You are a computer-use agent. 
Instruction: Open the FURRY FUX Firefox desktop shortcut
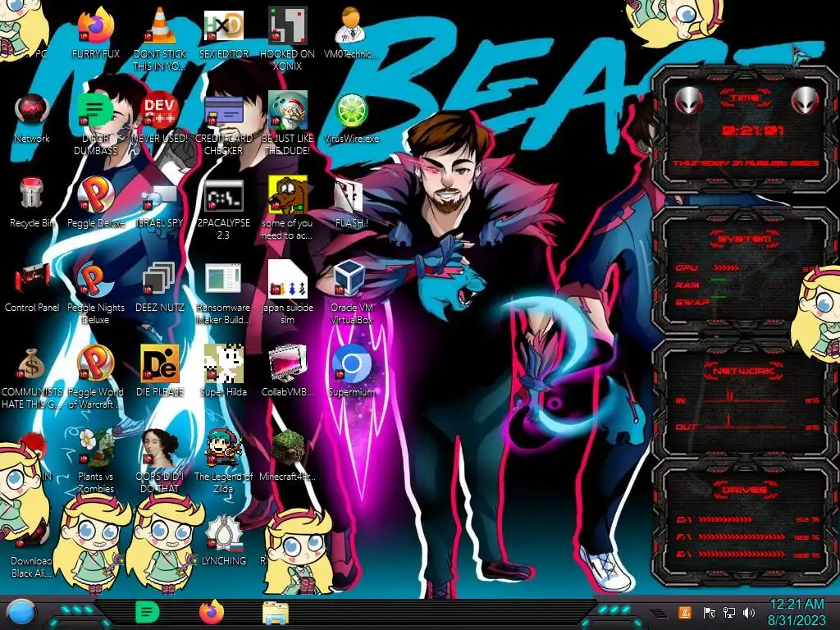pos(96,27)
